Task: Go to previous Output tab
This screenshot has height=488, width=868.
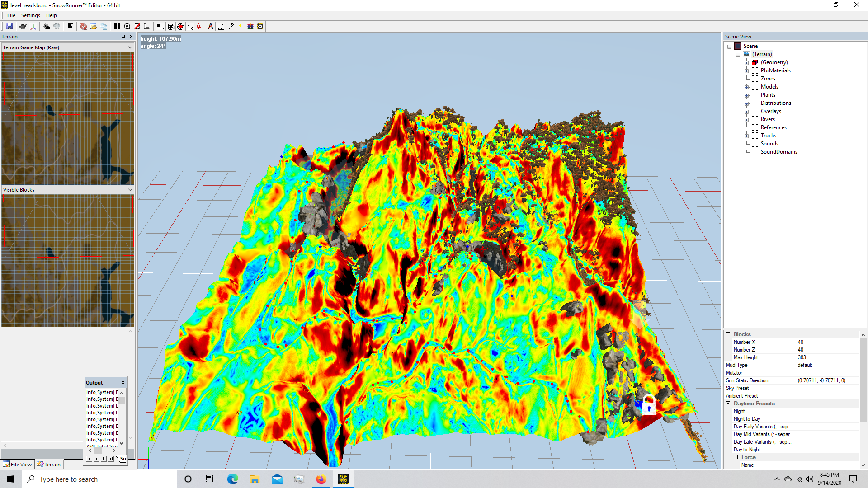Action: click(96, 459)
